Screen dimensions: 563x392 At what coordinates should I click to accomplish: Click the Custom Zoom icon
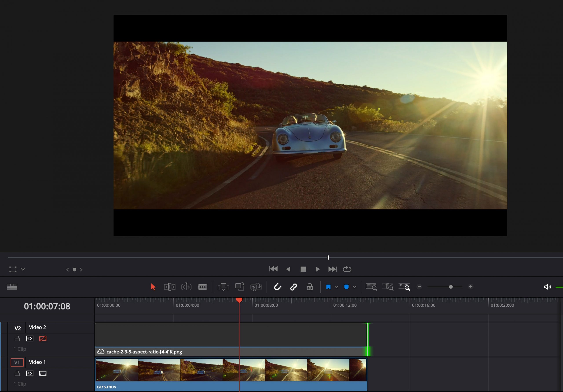[404, 287]
